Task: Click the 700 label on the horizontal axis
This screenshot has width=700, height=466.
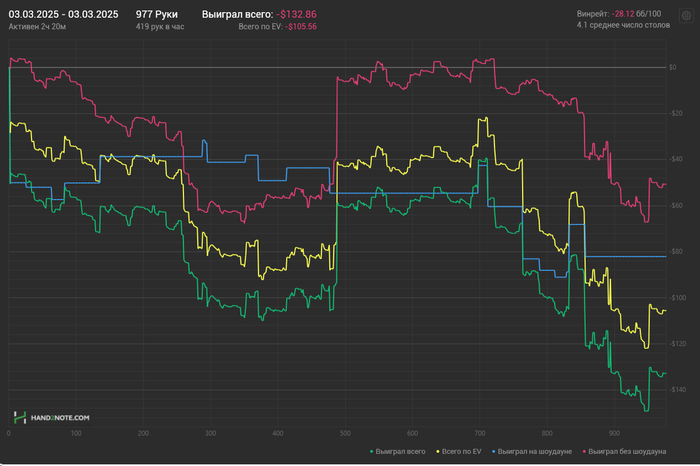Action: tap(479, 433)
